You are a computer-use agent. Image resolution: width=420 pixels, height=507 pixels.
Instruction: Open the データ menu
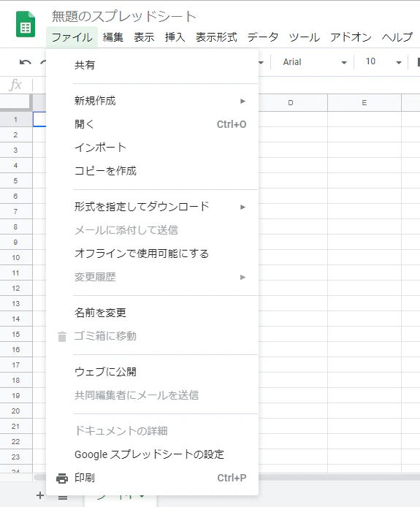pyautogui.click(x=263, y=37)
